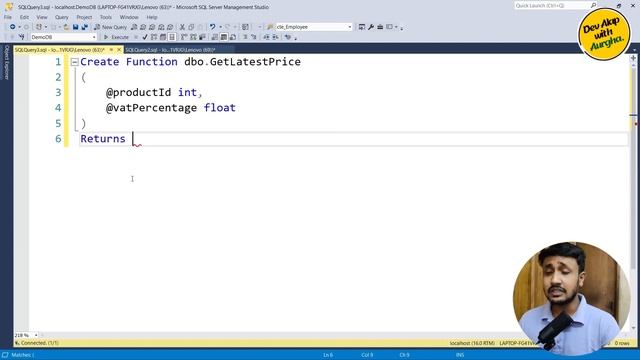640x360 pixels.
Task: Click the Properties wrench icon
Action: click(371, 27)
